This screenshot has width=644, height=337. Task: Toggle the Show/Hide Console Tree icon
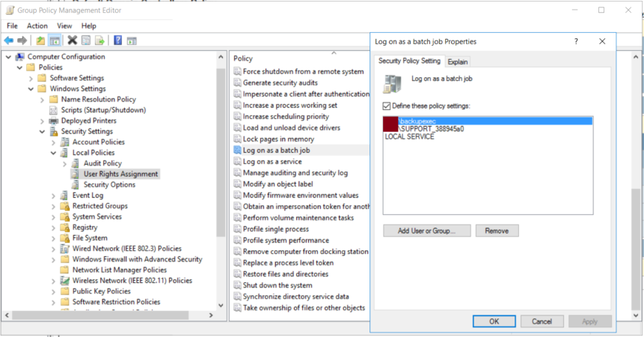[55, 40]
